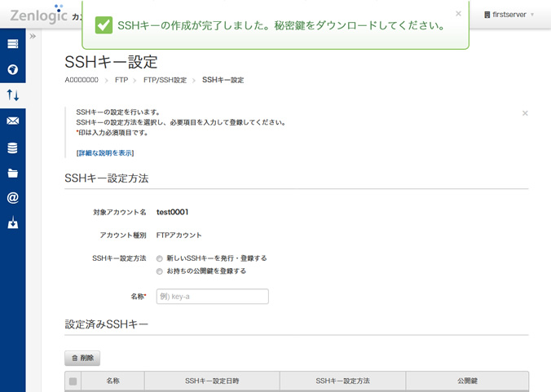Close the SSH key created notification
The image size is (551, 392).
tap(458, 14)
